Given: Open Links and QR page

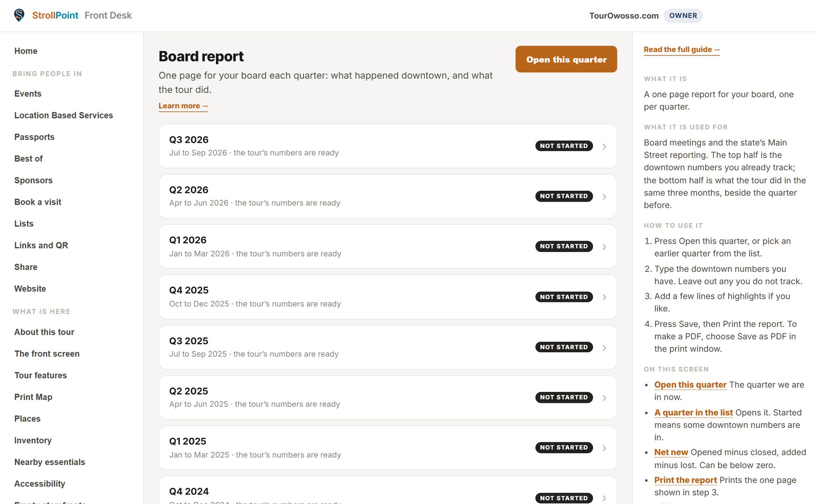Looking at the screenshot, I should pyautogui.click(x=41, y=245).
